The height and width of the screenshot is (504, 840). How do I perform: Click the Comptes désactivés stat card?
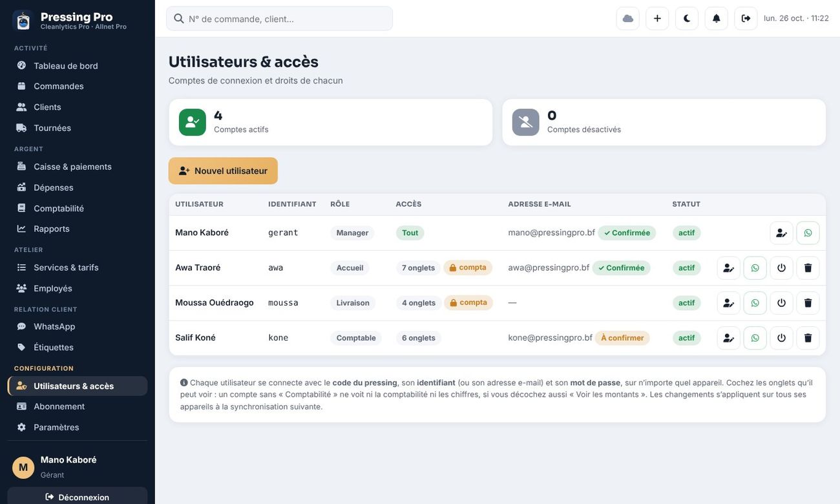coord(664,122)
